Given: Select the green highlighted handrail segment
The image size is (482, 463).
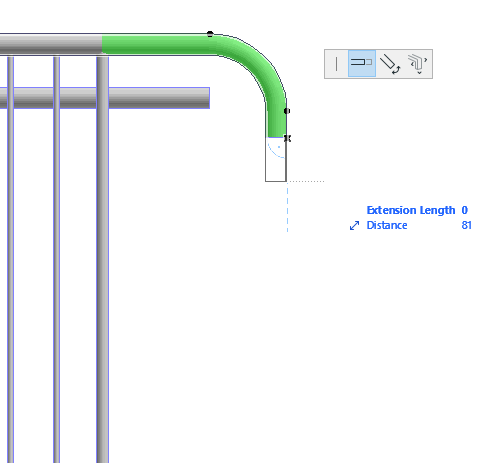Looking at the screenshot, I should 160,45.
